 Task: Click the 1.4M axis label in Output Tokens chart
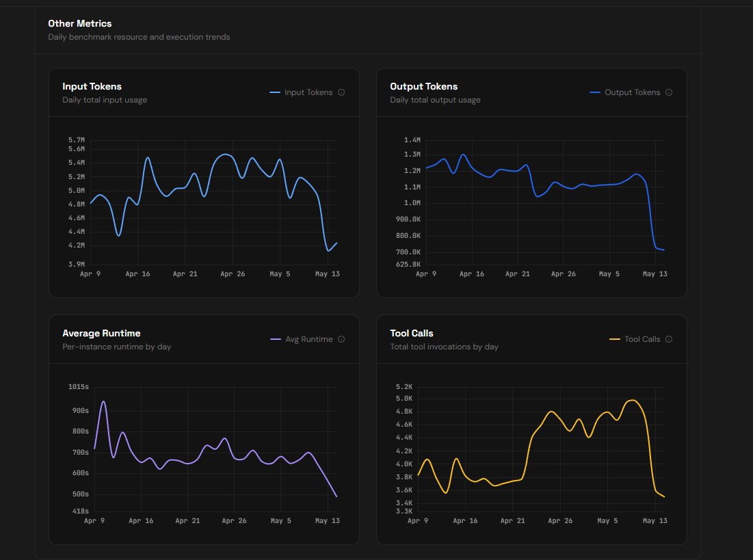(x=412, y=140)
